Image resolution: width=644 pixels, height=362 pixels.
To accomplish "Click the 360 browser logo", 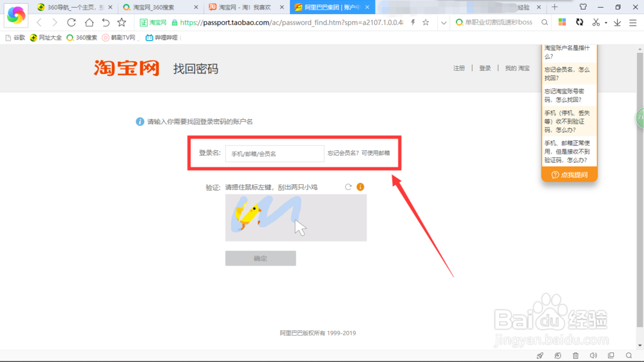I will click(x=16, y=15).
